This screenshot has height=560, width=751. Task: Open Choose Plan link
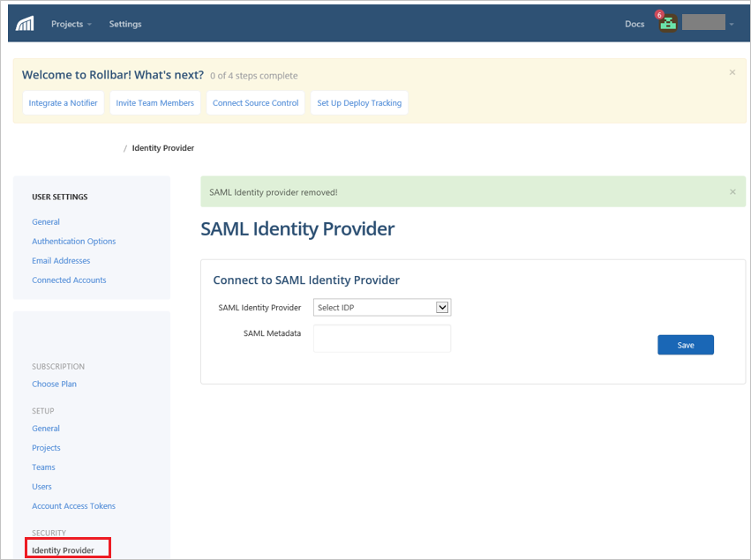tap(54, 384)
